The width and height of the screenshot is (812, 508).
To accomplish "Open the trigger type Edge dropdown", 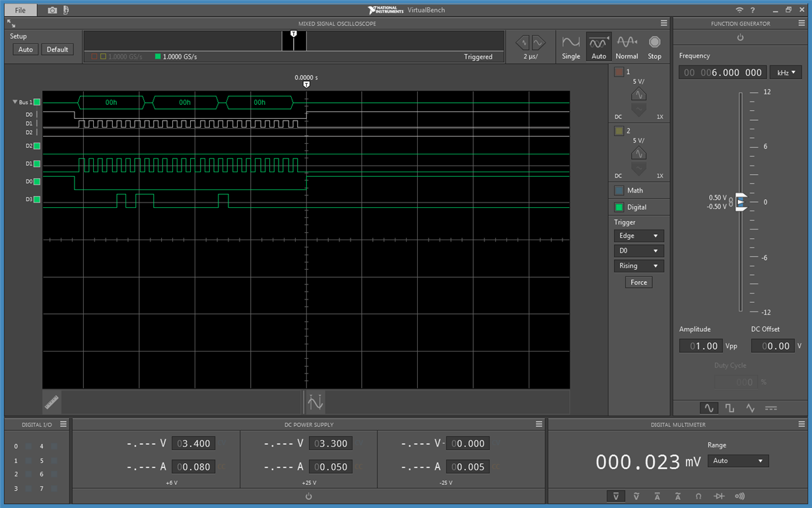I will [x=638, y=236].
